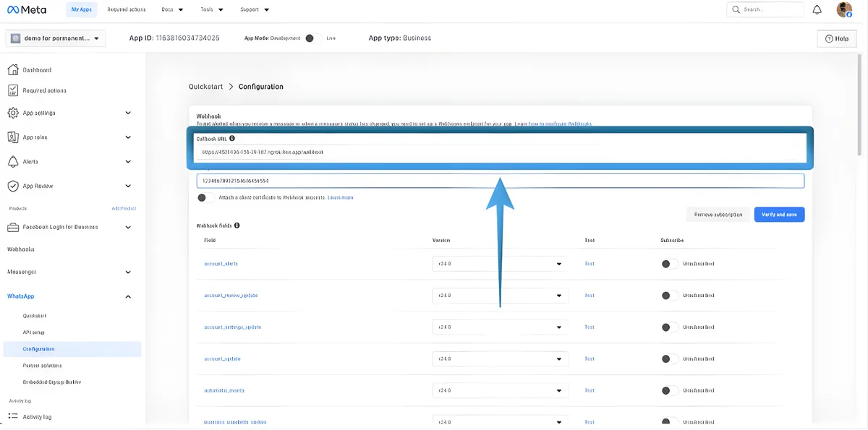
Task: Click the automatic_events field link
Action: click(x=224, y=390)
